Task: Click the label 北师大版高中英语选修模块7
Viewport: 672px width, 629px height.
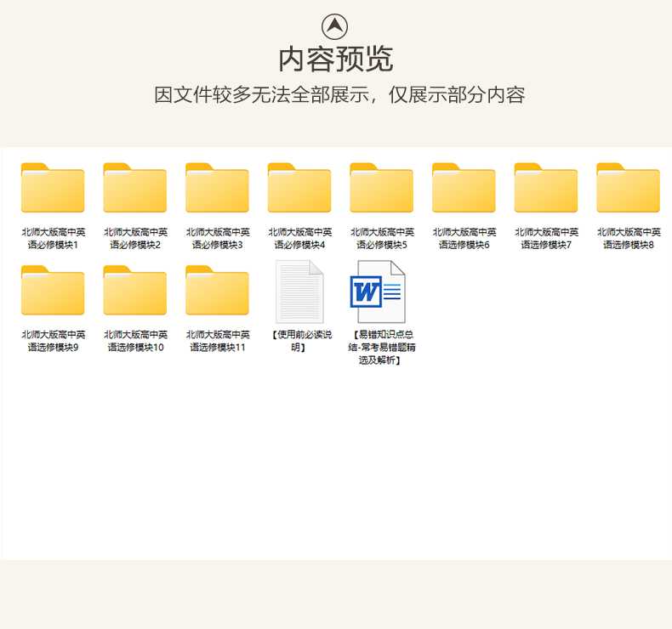Action: [547, 239]
